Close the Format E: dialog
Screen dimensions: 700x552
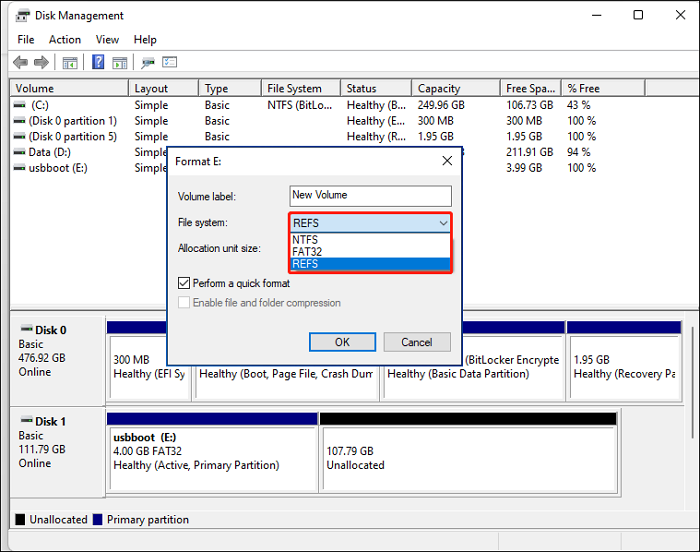446,160
